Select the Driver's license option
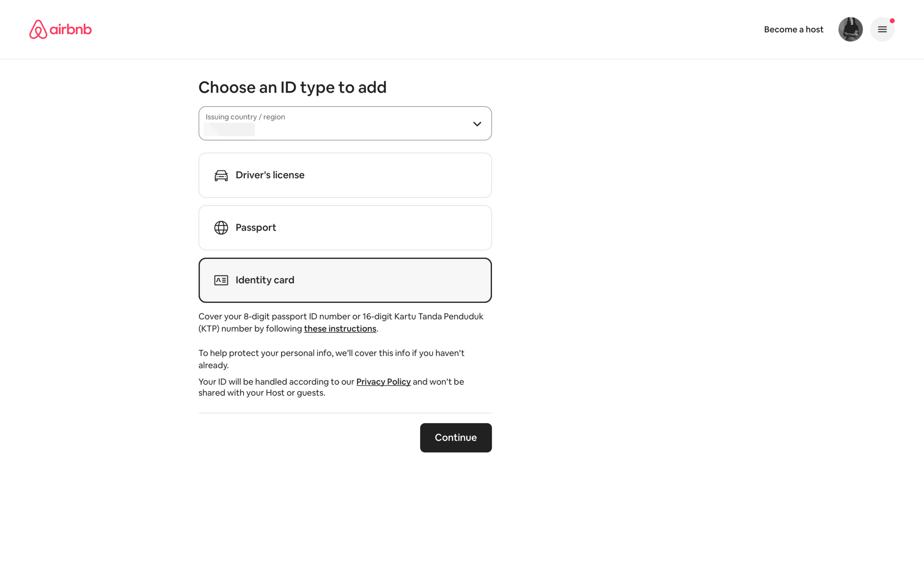Screen dimensions: 924x577 [x=345, y=175]
